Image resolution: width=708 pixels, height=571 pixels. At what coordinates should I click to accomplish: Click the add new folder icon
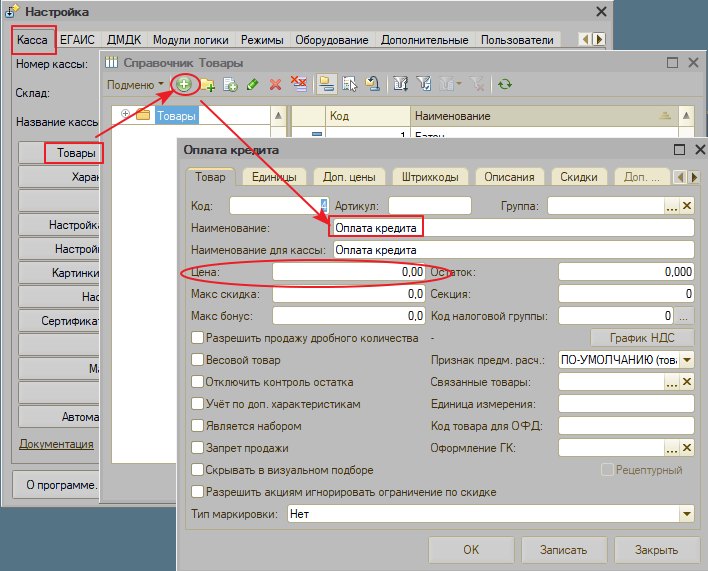click(x=208, y=84)
